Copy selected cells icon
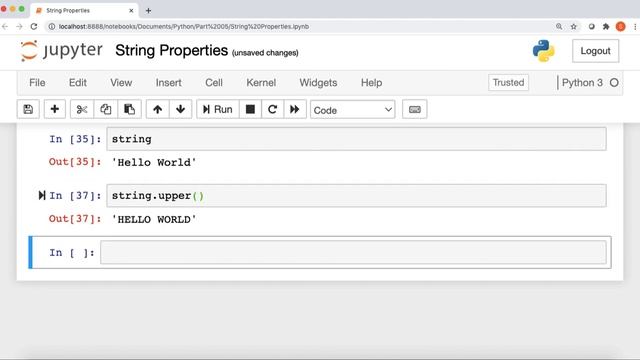 point(106,109)
